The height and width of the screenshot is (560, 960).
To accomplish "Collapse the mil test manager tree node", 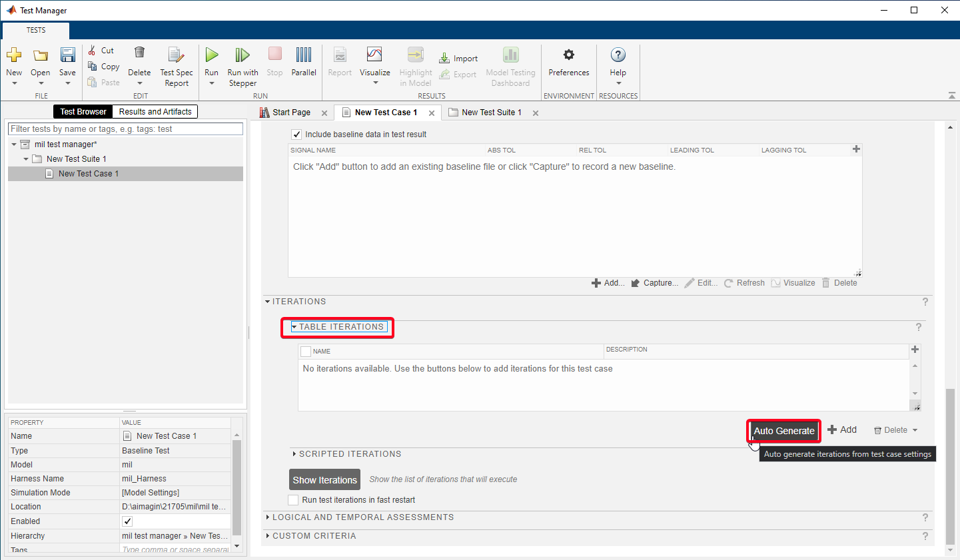I will pos(14,144).
